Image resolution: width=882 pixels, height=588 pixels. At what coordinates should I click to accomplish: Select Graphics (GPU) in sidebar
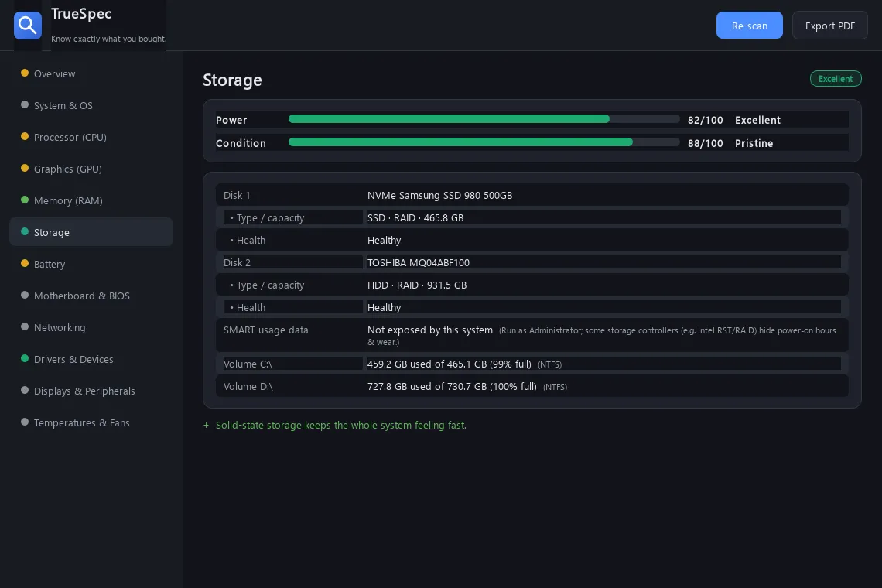coord(91,169)
